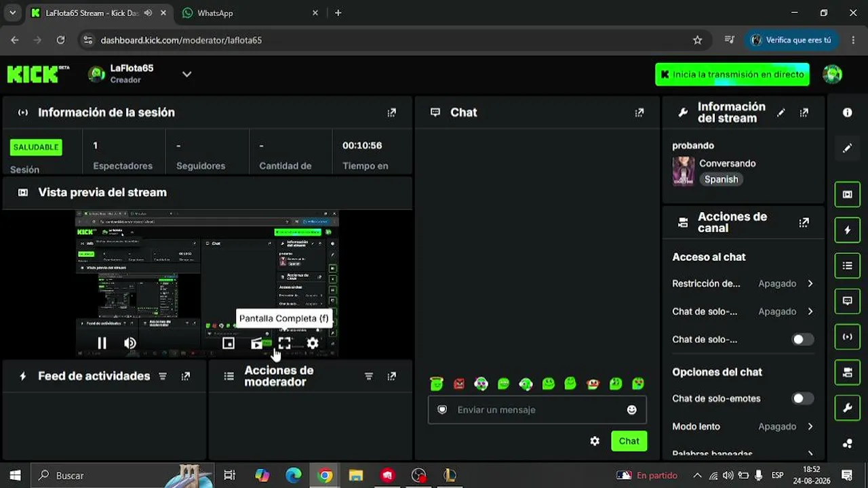
Task: Click the picture-in-picture icon in preview player
Action: point(229,344)
